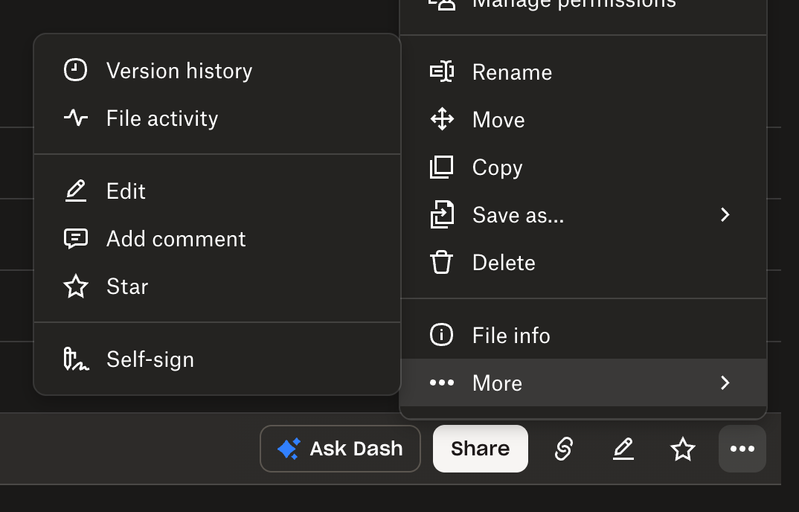Select Add comment option
This screenshot has height=512, width=799.
[x=176, y=239]
